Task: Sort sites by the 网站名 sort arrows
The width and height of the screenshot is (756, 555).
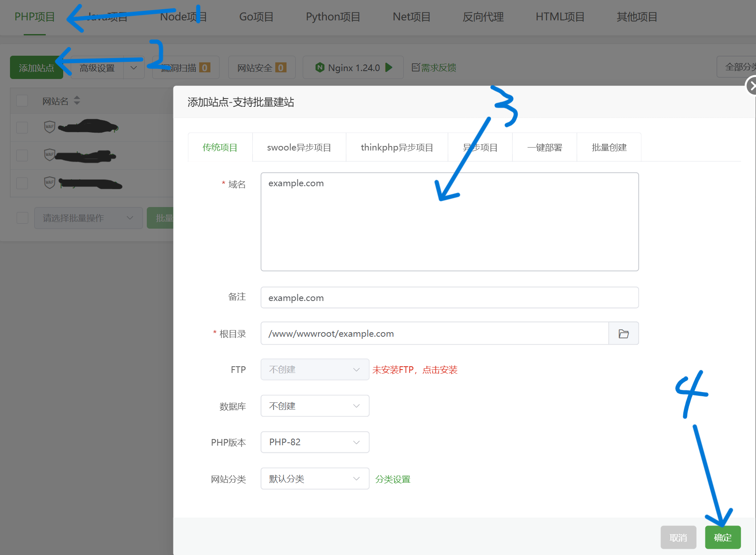Action: tap(77, 101)
